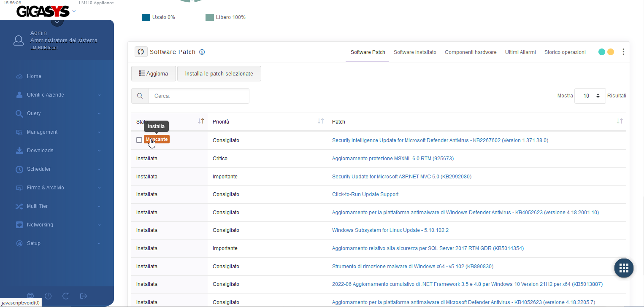Click the Admin user avatar icon
The height and width of the screenshot is (307, 644).
(x=19, y=40)
